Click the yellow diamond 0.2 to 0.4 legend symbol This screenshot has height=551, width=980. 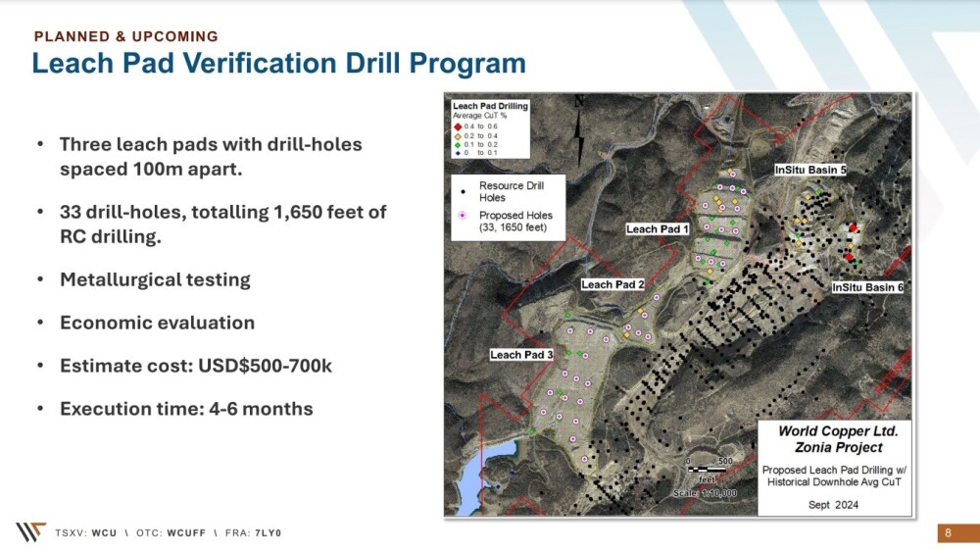point(458,135)
